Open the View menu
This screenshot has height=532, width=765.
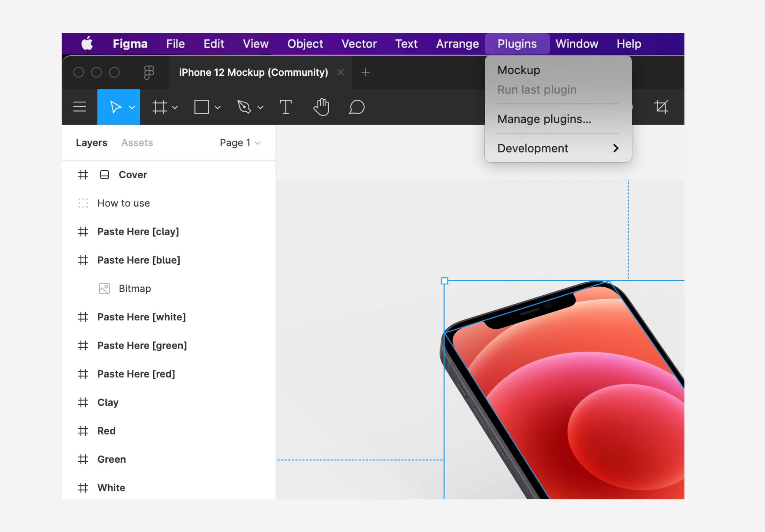256,44
